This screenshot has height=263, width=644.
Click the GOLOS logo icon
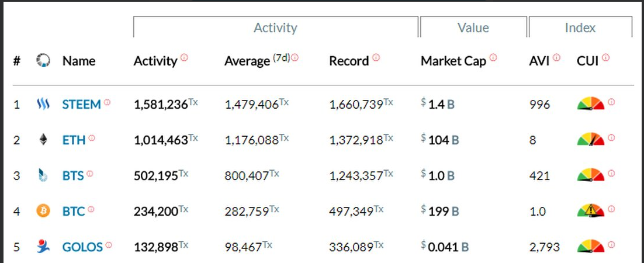pyautogui.click(x=43, y=247)
